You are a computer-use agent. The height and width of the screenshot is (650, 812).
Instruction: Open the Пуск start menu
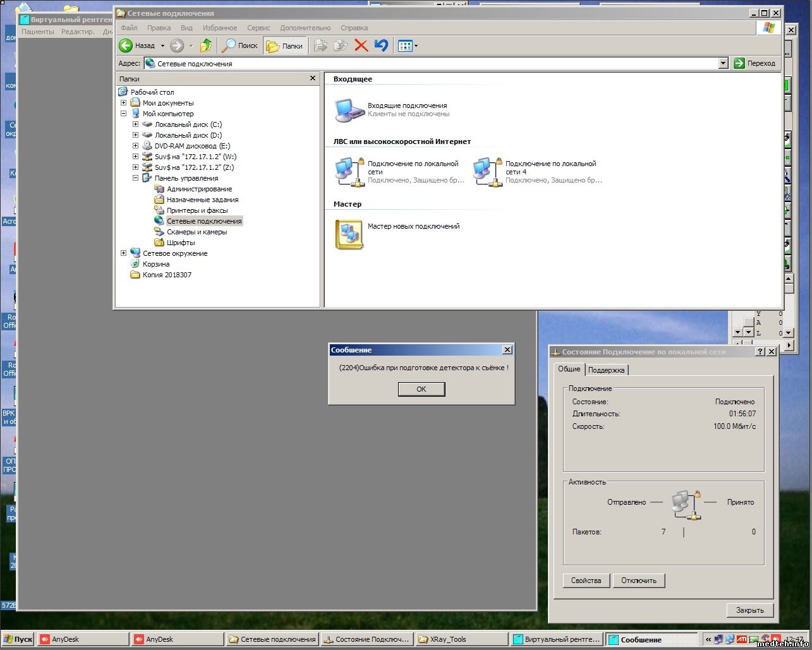click(x=18, y=639)
